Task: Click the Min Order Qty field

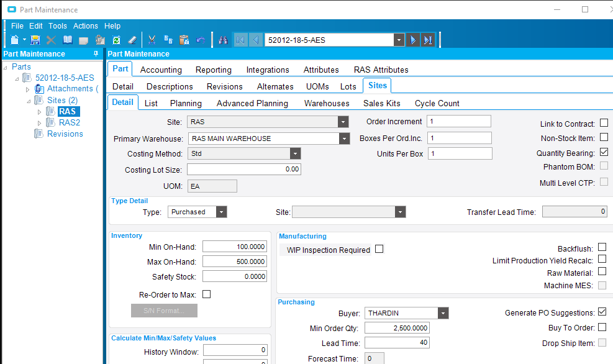Action: (x=397, y=328)
